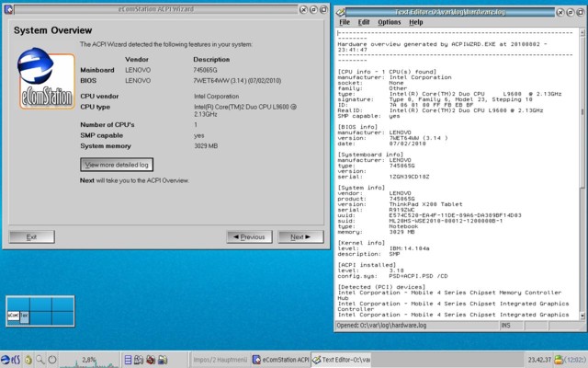Click the lockup padlock icon in eCenter
The height and width of the screenshot is (368, 588).
[x=28, y=360]
